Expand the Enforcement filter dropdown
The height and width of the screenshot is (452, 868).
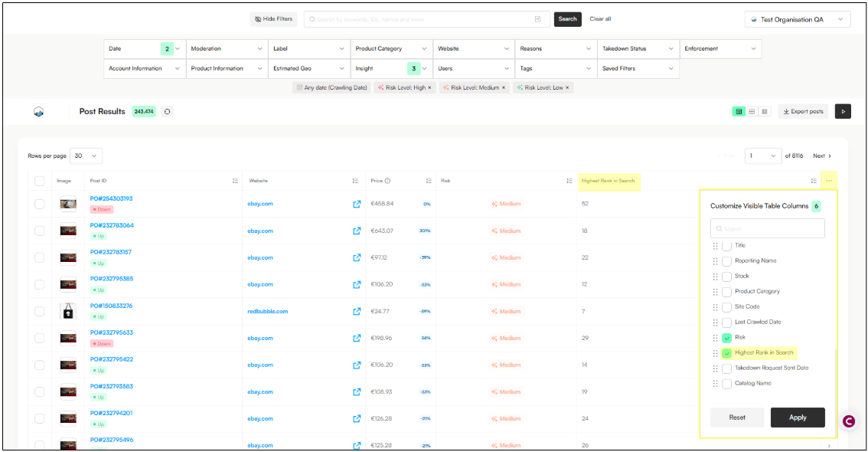pyautogui.click(x=720, y=49)
